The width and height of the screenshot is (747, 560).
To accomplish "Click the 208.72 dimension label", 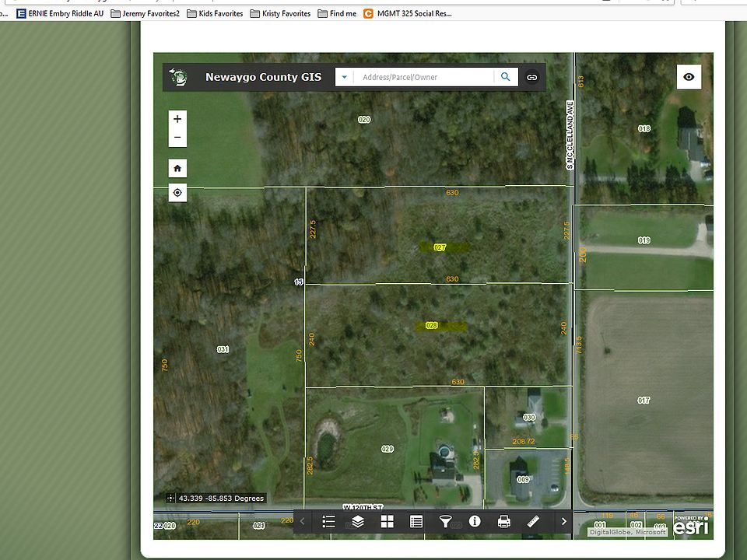I will pyautogui.click(x=524, y=442).
